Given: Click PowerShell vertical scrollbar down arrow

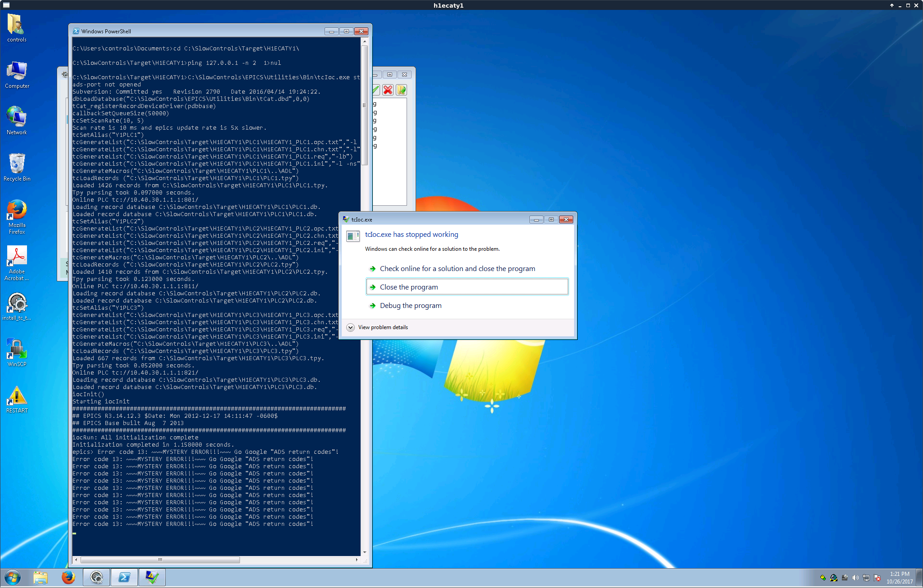Looking at the screenshot, I should (x=365, y=552).
